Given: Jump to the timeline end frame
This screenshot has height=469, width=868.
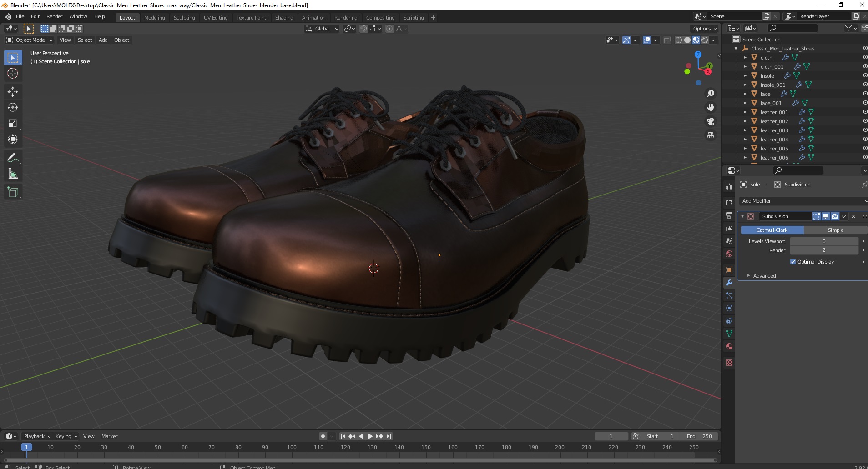Looking at the screenshot, I should 389,436.
